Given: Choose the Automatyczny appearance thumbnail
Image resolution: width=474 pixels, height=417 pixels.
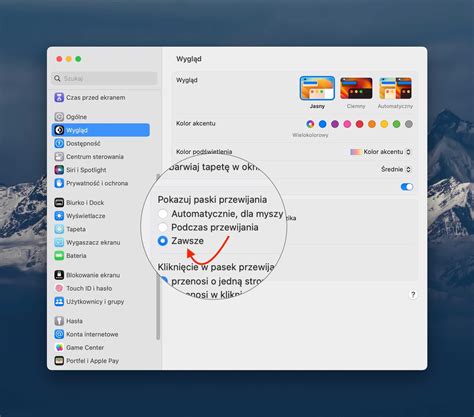Looking at the screenshot, I should [x=395, y=88].
